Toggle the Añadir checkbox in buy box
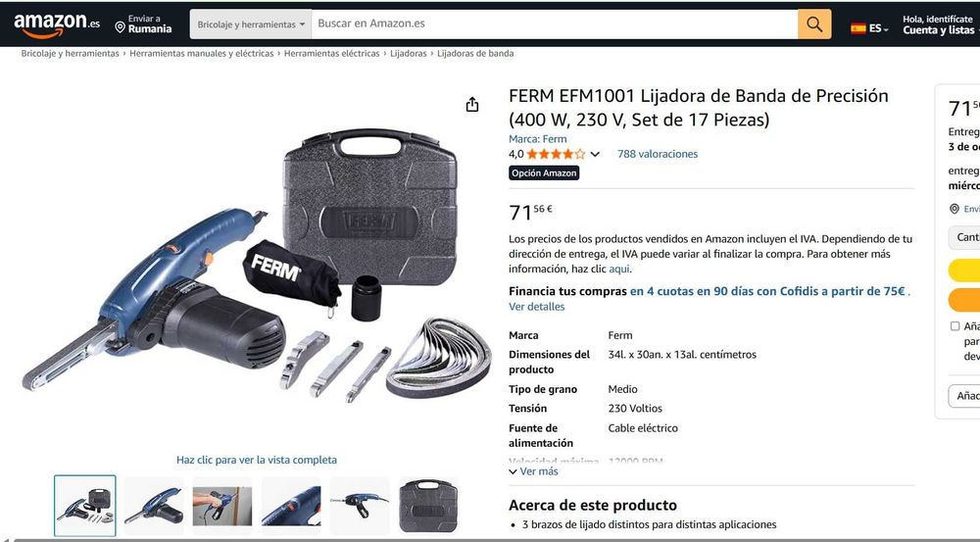The height and width of the screenshot is (542, 980). point(955,326)
